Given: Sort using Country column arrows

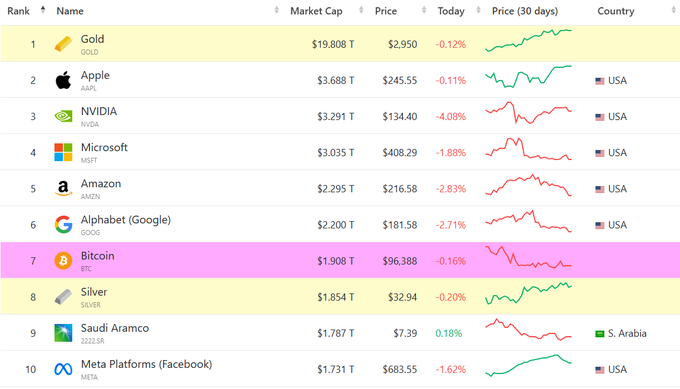Looking at the screenshot, I should pyautogui.click(x=673, y=10).
